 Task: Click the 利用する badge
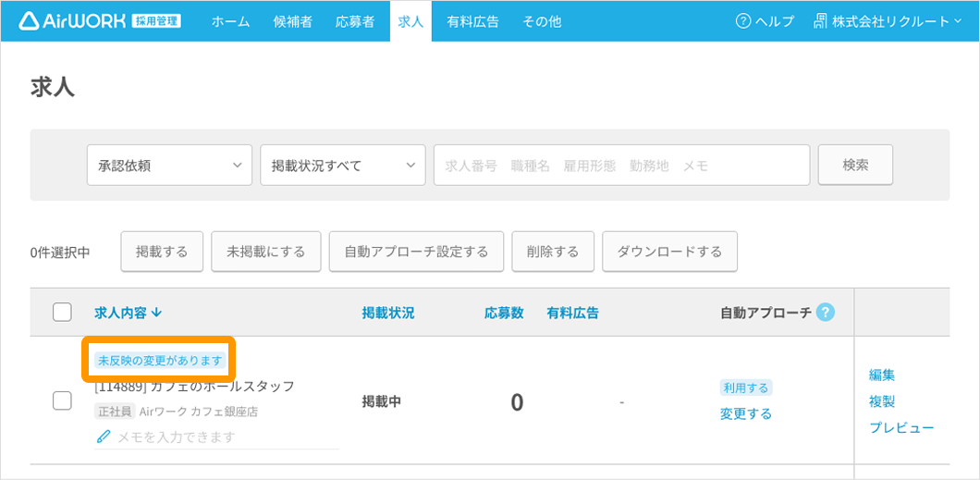(x=745, y=388)
